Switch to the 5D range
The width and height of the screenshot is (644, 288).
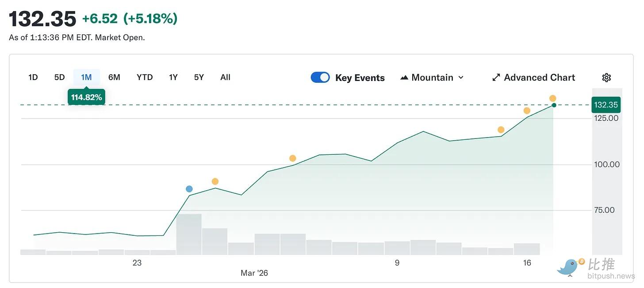59,77
